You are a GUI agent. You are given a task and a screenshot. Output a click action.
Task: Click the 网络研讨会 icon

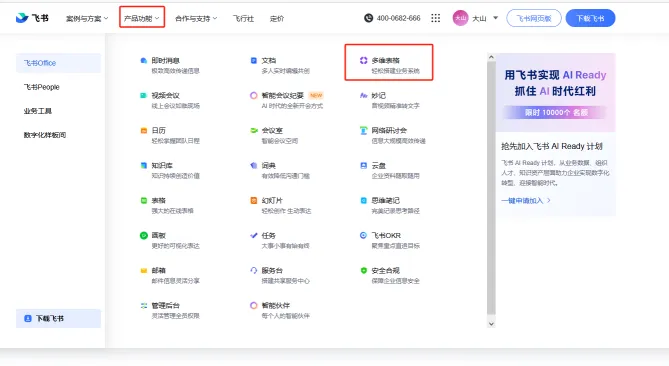364,131
